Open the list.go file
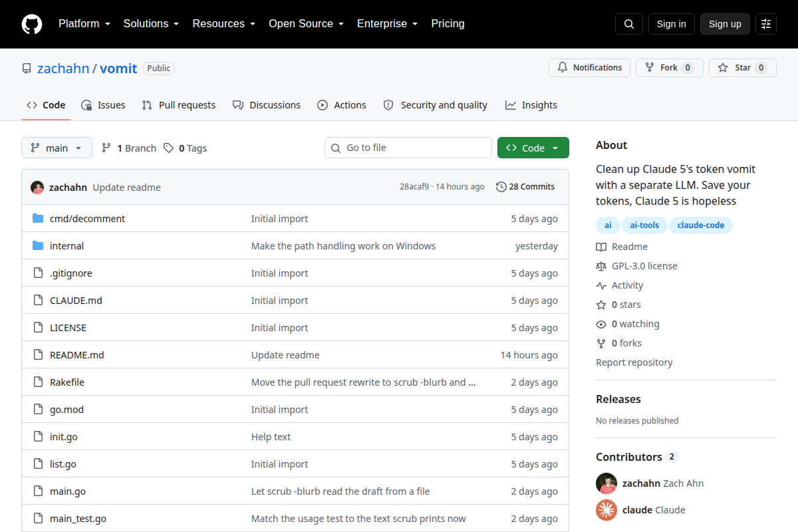This screenshot has width=798, height=532. [63, 464]
